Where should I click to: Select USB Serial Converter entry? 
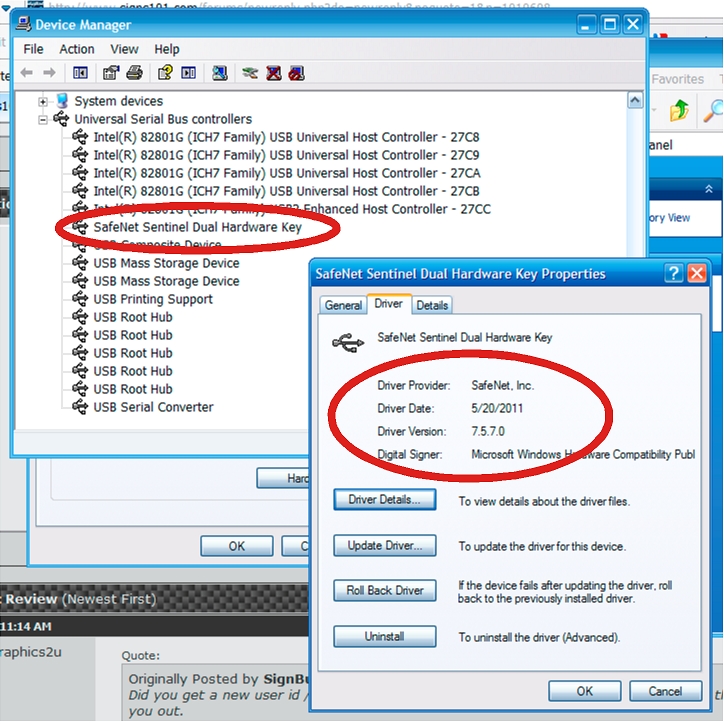coord(153,407)
